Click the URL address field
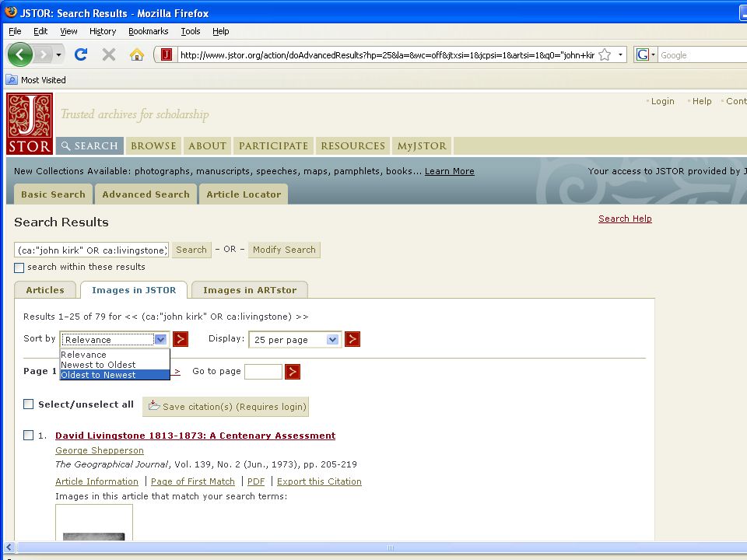Image resolution: width=747 pixels, height=560 pixels. point(387,55)
